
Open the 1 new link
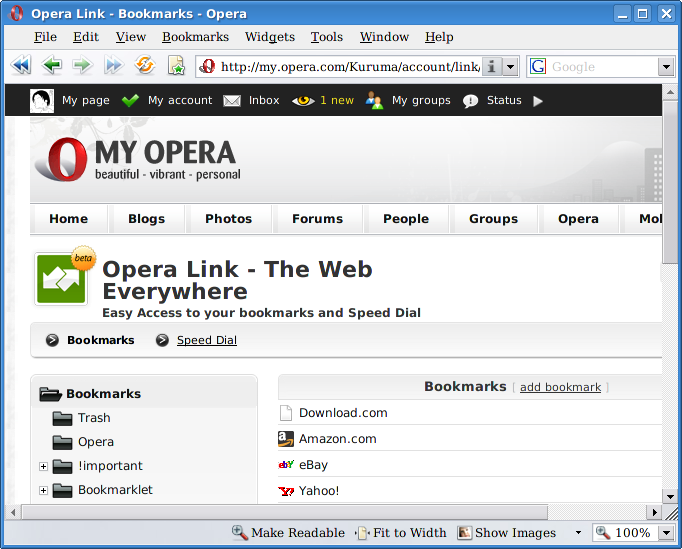(x=337, y=100)
